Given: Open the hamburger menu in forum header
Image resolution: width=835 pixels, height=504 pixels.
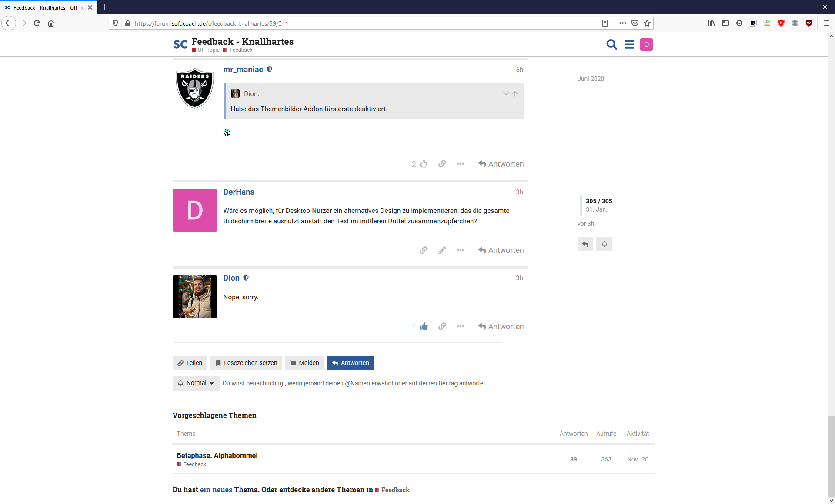Looking at the screenshot, I should point(629,44).
